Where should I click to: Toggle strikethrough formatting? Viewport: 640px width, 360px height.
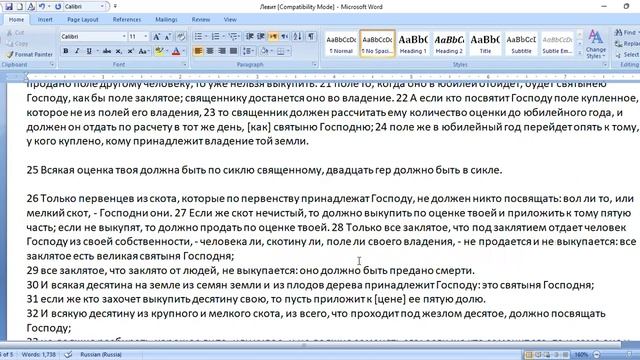tap(107, 51)
